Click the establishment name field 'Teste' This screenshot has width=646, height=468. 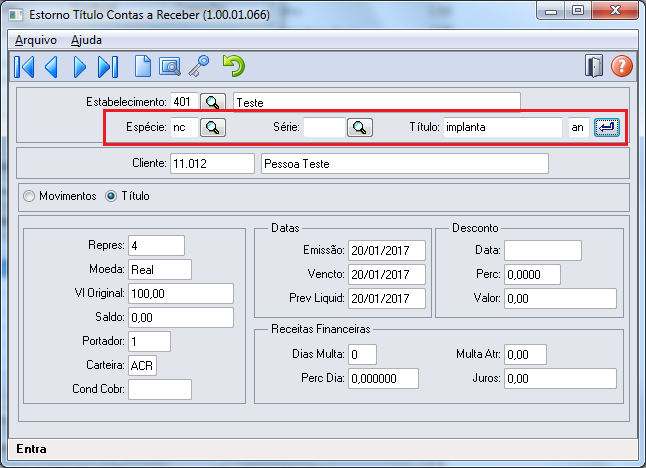coord(377,102)
